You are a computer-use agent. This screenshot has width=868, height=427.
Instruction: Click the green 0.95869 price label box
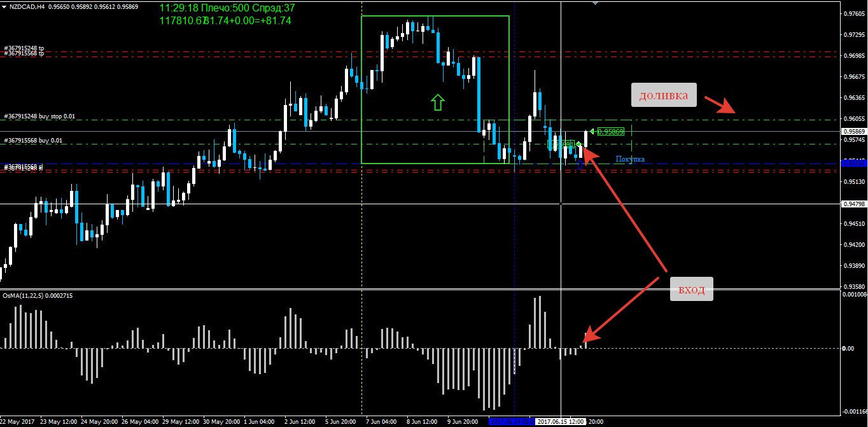coord(610,132)
